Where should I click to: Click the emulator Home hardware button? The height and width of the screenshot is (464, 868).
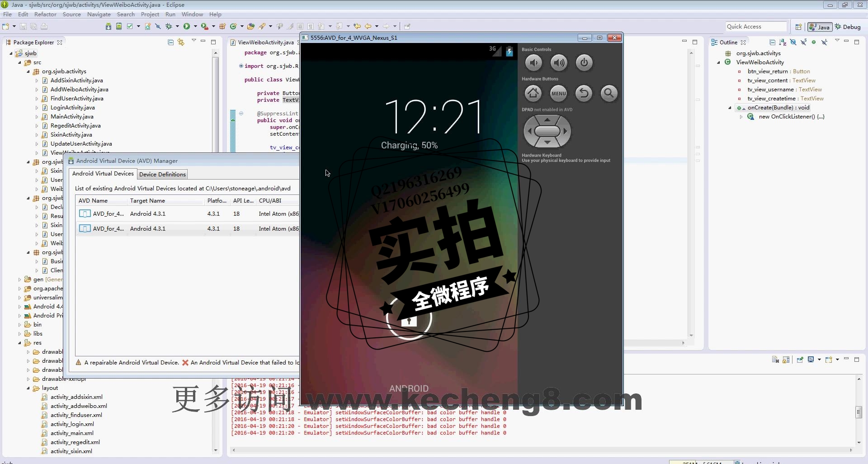tap(533, 93)
